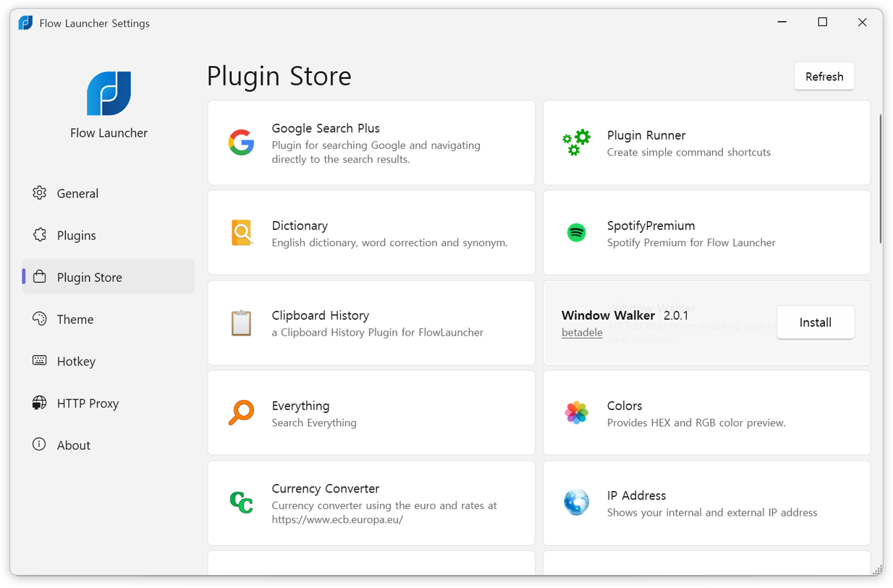Select the Currency Converter plugin title
This screenshot has width=893, height=588.
(326, 488)
